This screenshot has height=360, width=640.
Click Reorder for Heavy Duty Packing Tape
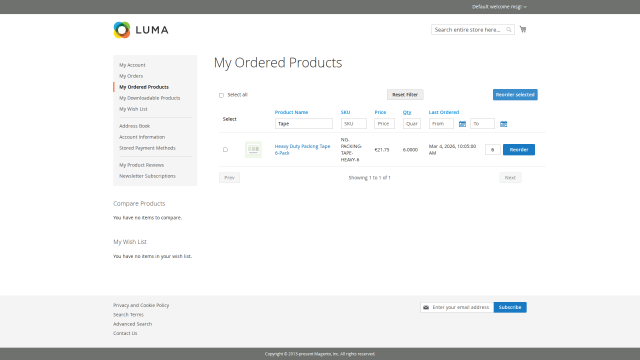click(x=519, y=150)
